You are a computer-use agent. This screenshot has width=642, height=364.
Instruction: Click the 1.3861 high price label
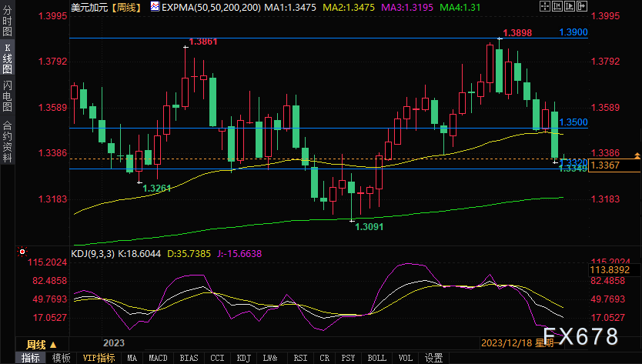(x=203, y=42)
